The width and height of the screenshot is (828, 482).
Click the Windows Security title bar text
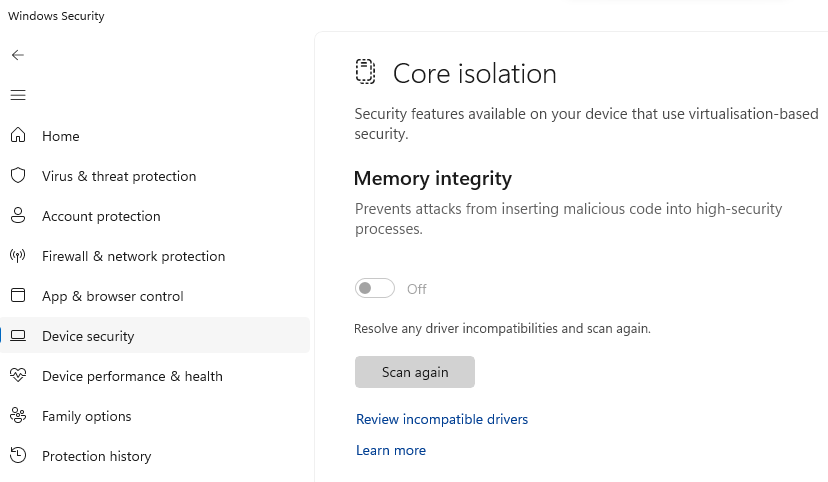pyautogui.click(x=56, y=16)
